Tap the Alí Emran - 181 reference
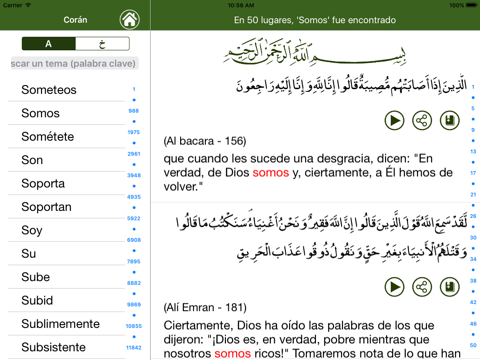This screenshot has width=480, height=360. [x=205, y=307]
